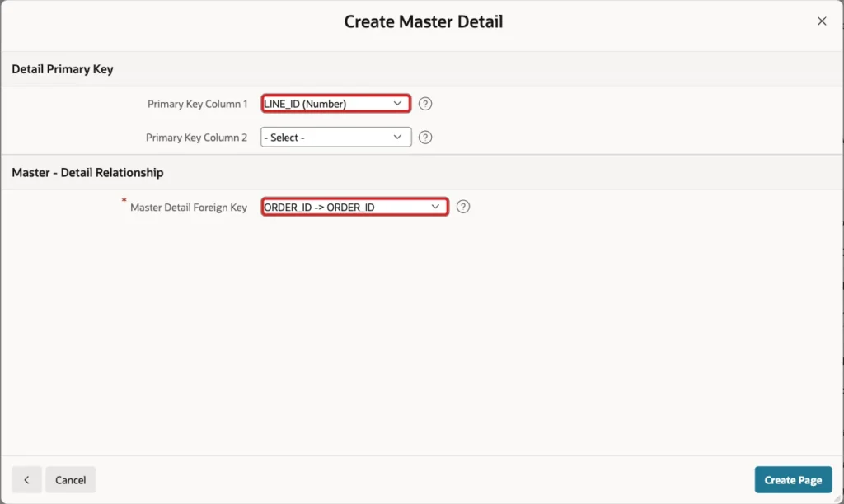Image resolution: width=844 pixels, height=504 pixels.
Task: Close the Create Master Detail dialog
Action: pyautogui.click(x=822, y=21)
